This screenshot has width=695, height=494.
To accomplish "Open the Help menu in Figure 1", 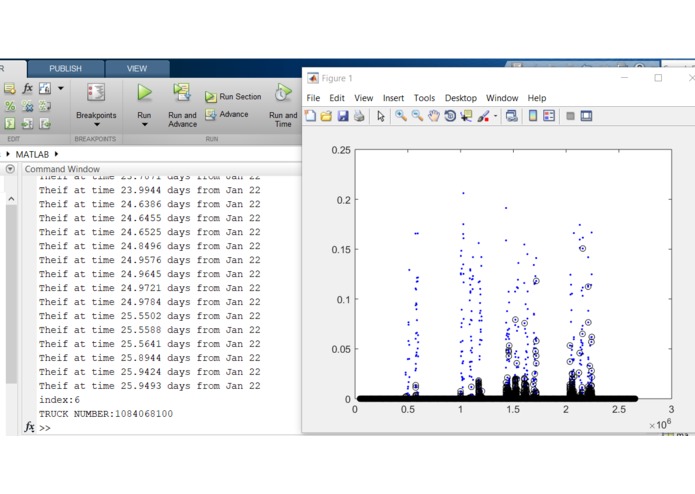I will pos(537,98).
